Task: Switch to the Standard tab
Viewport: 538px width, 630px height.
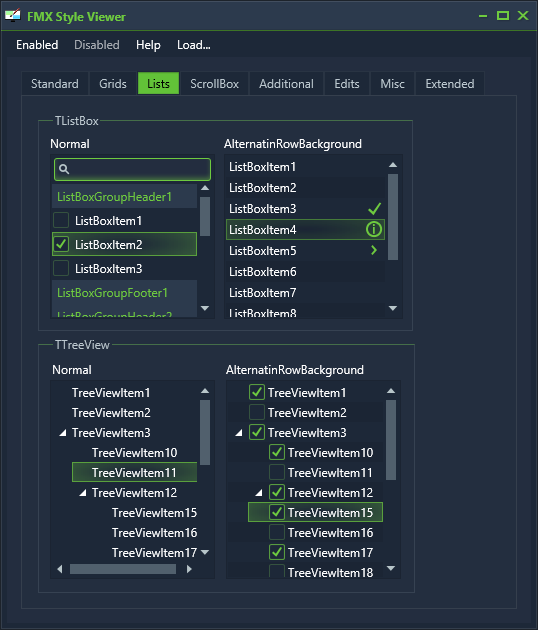Action: (55, 84)
